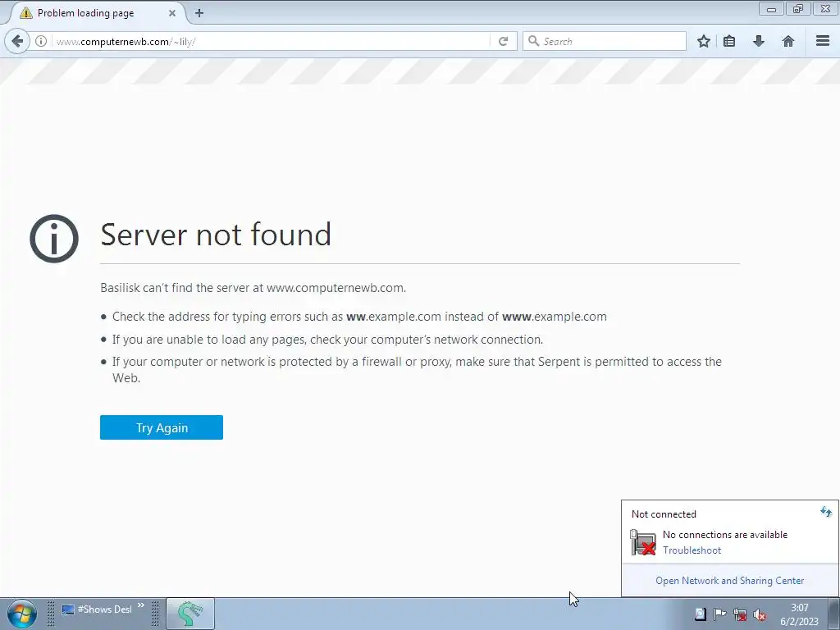The height and width of the screenshot is (630, 840).
Task: Click the 'Not connected' popup heading
Action: 664,514
